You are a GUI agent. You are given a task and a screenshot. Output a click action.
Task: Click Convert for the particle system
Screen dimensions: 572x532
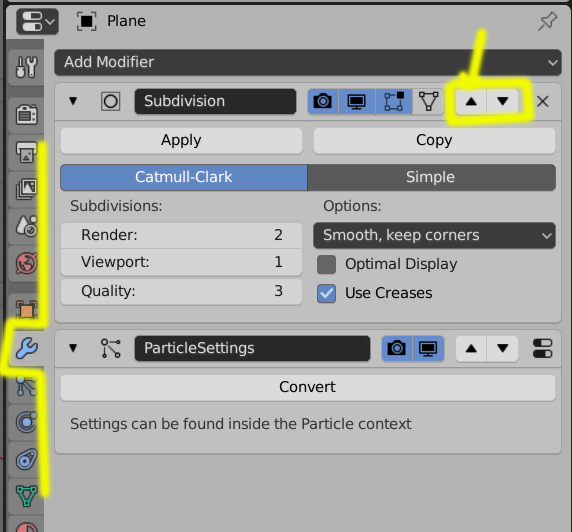308,387
